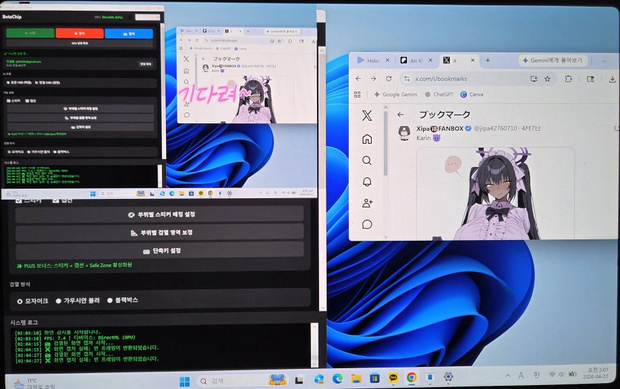Reload the x.com bookmarks page in larger window
The height and width of the screenshot is (389, 620).
coord(389,79)
